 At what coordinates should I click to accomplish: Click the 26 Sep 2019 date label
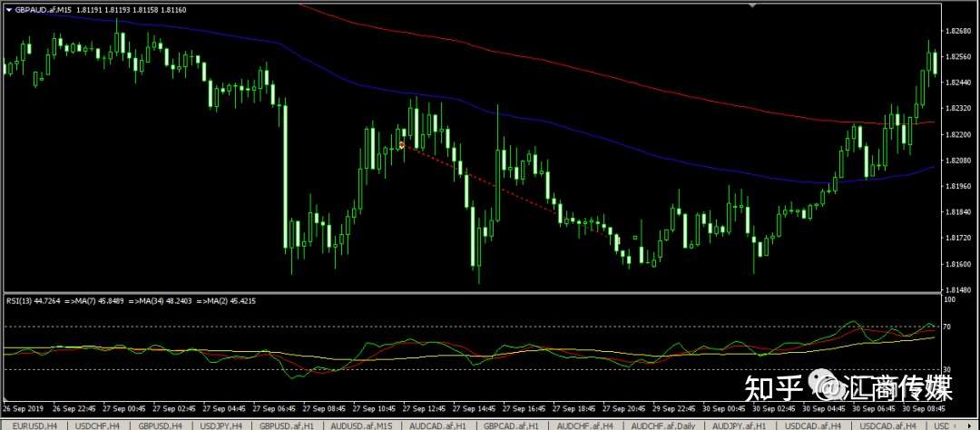pos(21,409)
